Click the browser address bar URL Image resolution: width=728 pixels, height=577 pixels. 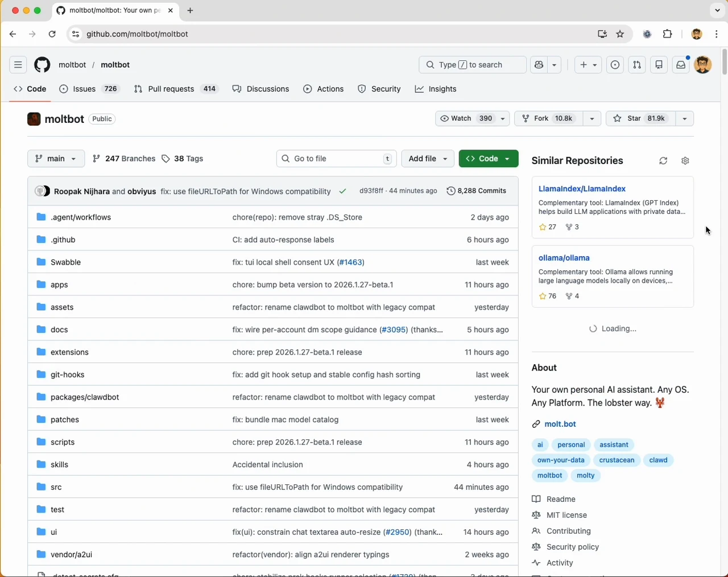pyautogui.click(x=137, y=34)
